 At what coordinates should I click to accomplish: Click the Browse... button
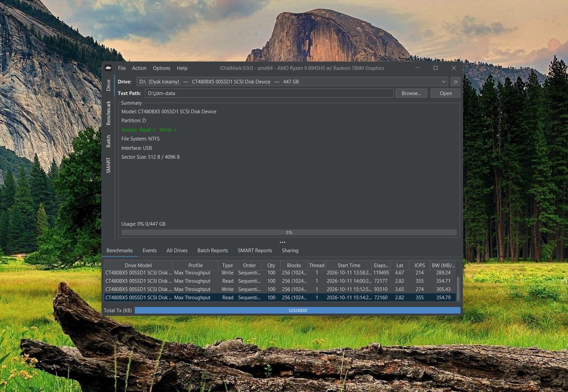click(x=411, y=93)
